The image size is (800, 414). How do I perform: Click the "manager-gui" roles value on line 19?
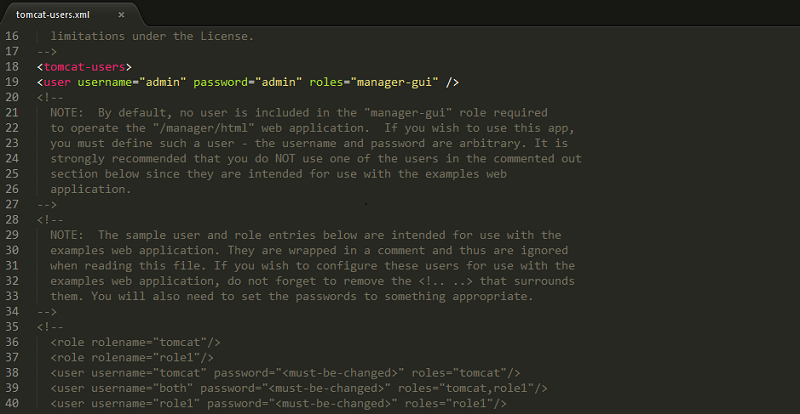point(394,82)
